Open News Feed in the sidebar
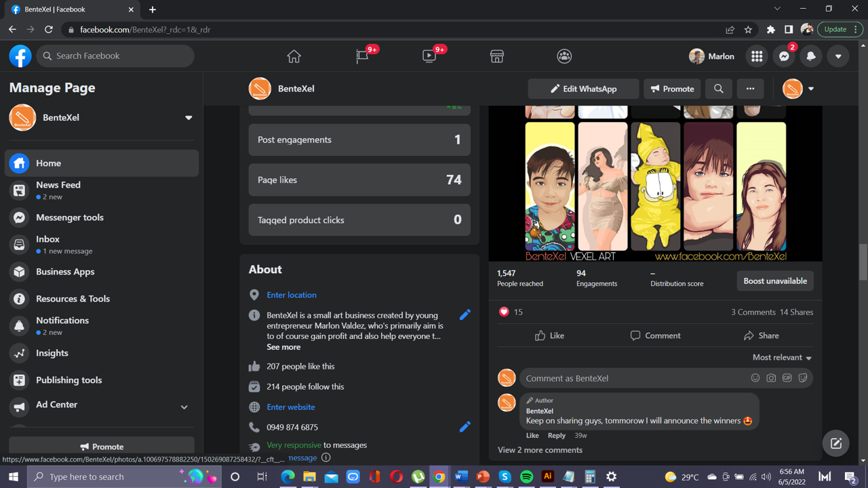The width and height of the screenshot is (868, 488). (x=102, y=190)
